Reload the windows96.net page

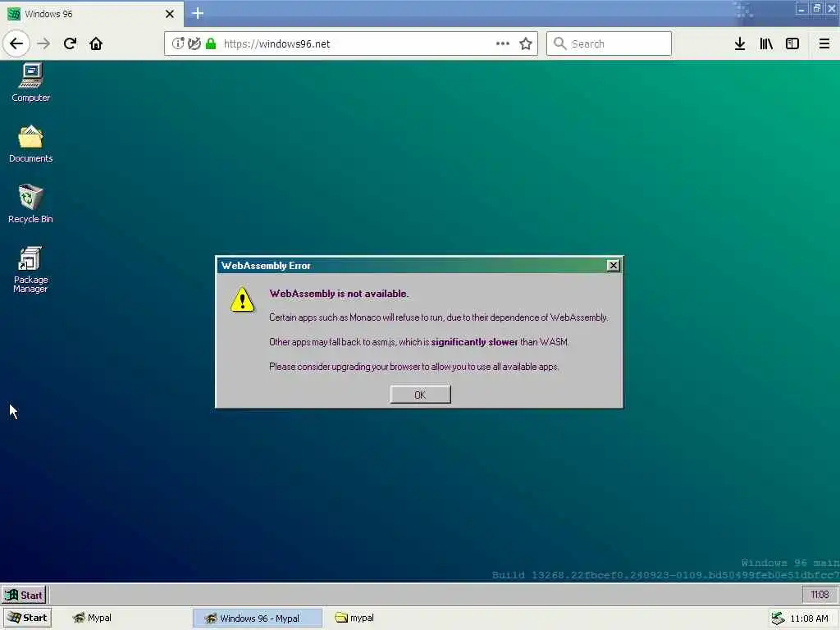[70, 43]
